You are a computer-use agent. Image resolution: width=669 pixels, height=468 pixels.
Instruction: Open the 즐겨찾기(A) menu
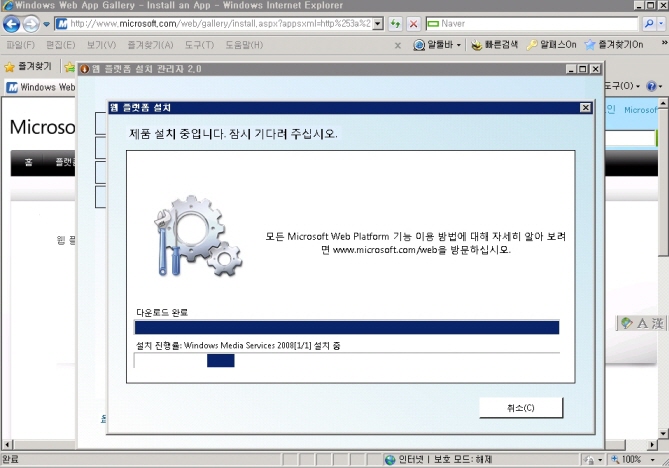[x=150, y=45]
